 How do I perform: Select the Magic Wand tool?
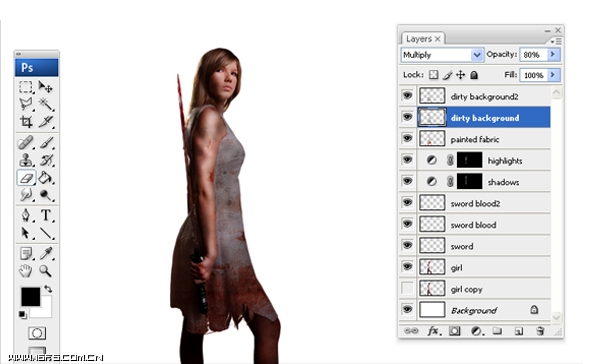[46, 104]
